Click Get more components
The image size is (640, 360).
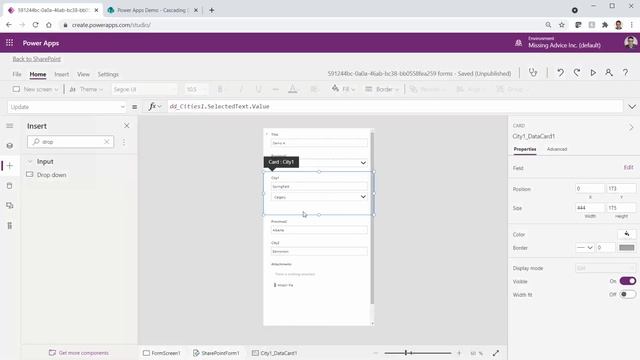click(x=79, y=353)
